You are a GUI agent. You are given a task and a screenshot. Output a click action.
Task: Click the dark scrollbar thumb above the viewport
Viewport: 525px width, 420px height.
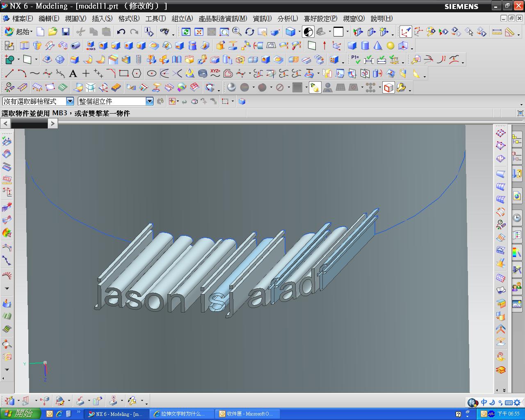[29, 123]
